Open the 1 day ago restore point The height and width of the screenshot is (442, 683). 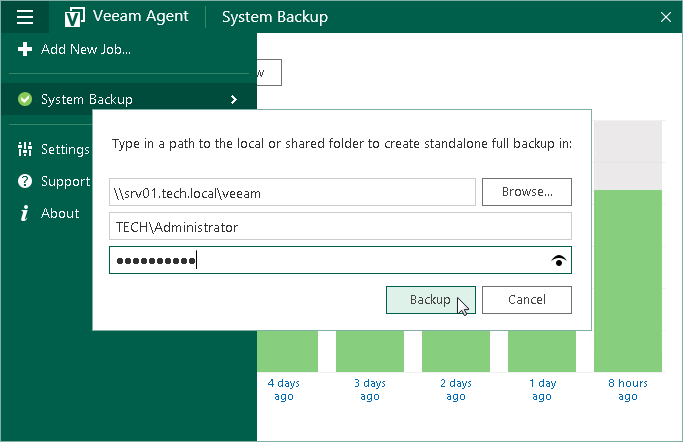point(542,390)
